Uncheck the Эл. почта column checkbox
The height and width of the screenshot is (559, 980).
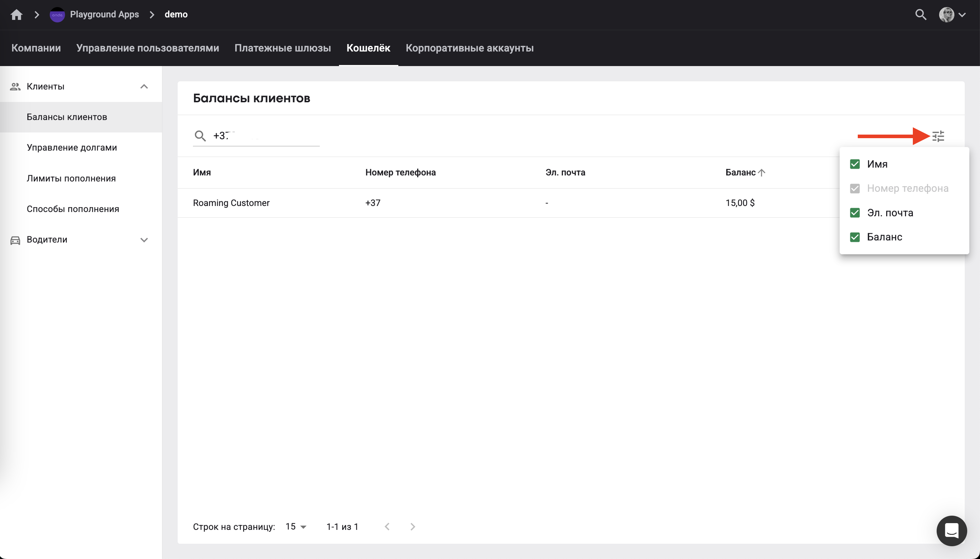click(x=855, y=213)
